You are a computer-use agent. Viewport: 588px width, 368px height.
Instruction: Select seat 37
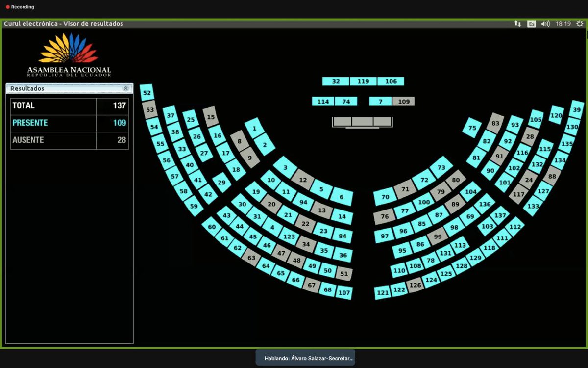[x=171, y=115]
